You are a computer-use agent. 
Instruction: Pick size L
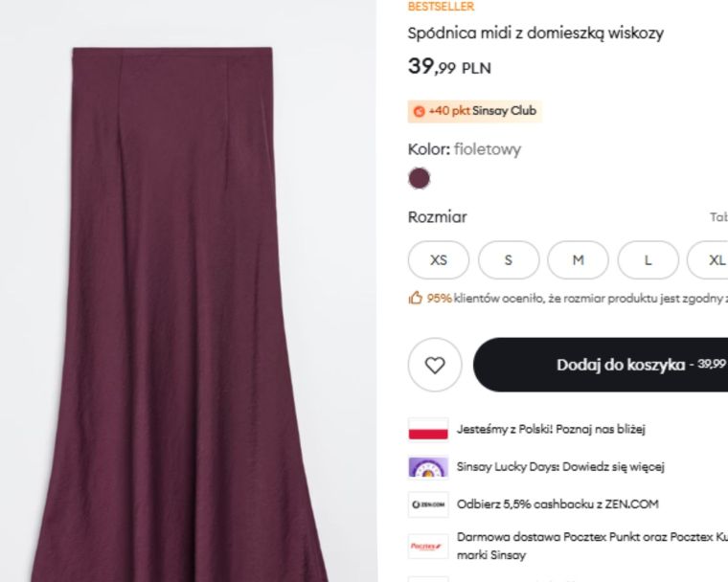point(648,260)
